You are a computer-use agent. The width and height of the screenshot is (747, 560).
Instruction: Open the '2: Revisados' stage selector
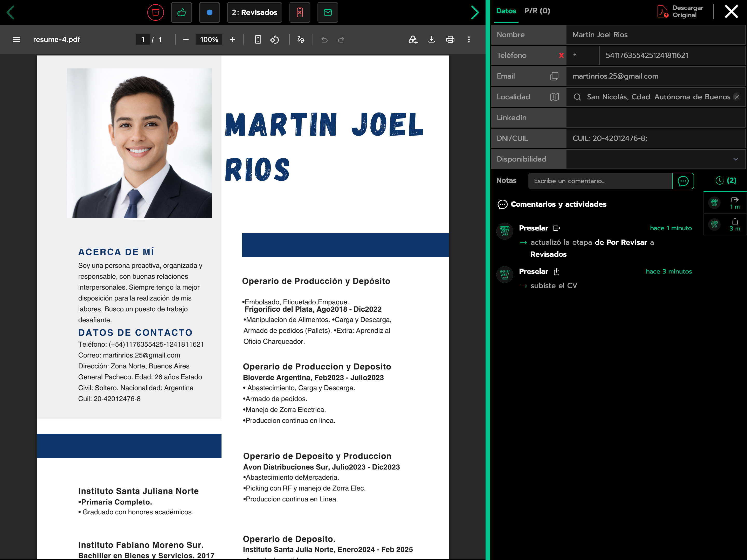tap(254, 12)
